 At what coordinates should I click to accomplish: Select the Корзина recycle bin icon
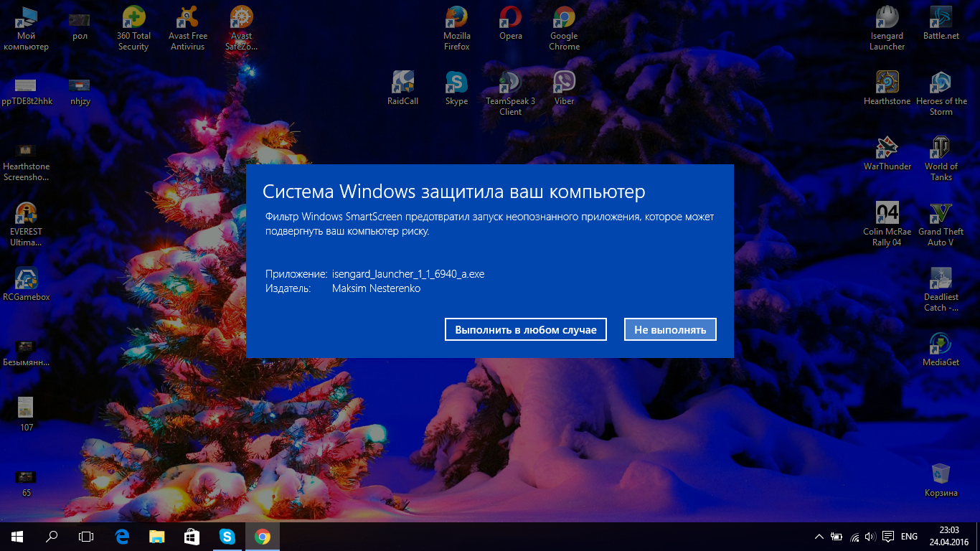[941, 481]
